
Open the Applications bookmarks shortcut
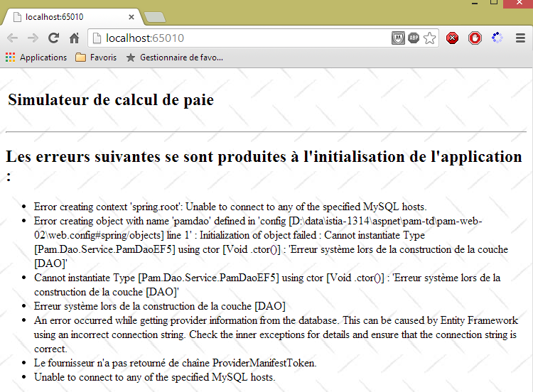(x=36, y=58)
